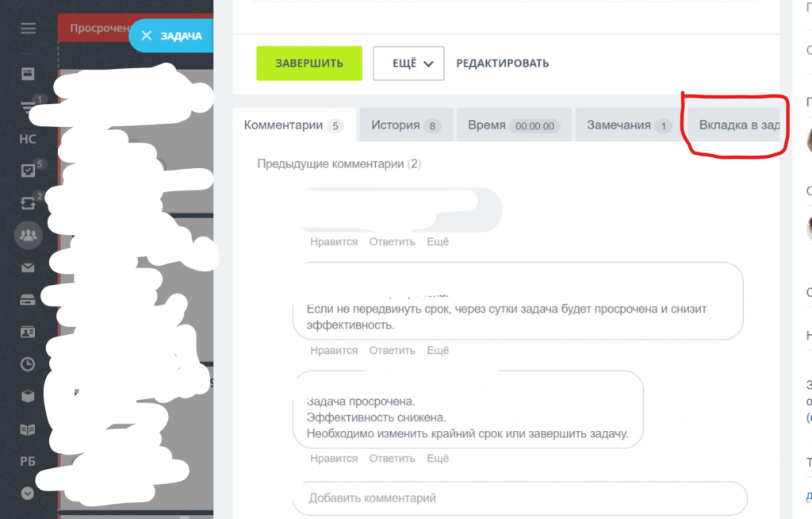
Task: Expand the sidebar with the round chevron-down icon
Action: tap(28, 493)
